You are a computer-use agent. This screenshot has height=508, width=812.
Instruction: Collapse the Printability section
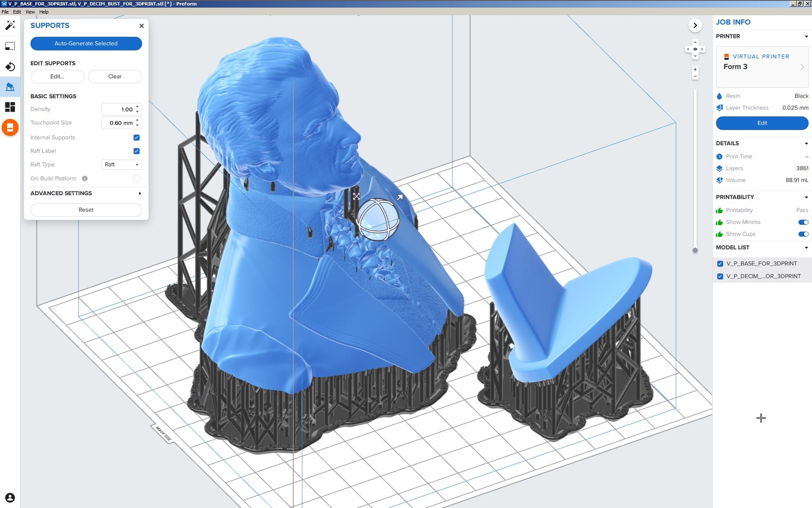[806, 197]
